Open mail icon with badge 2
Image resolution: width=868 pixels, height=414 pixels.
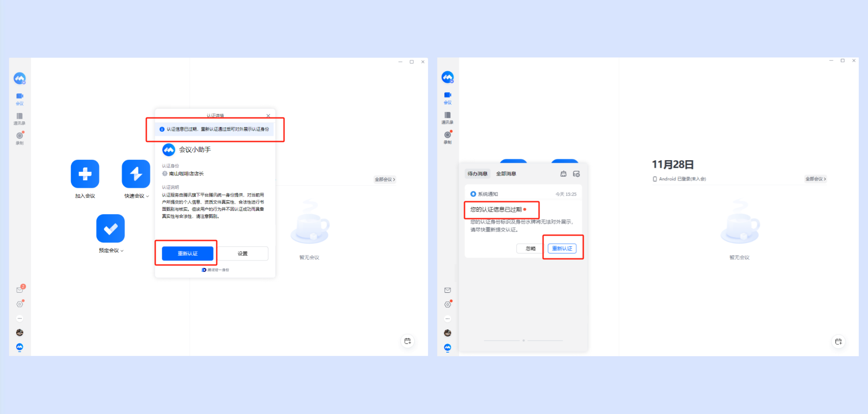[x=20, y=289]
